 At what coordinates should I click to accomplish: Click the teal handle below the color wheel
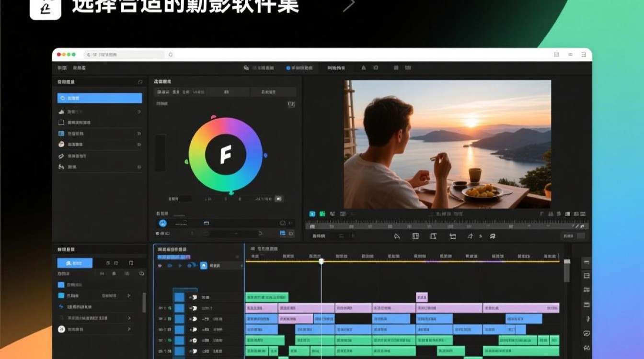click(231, 193)
